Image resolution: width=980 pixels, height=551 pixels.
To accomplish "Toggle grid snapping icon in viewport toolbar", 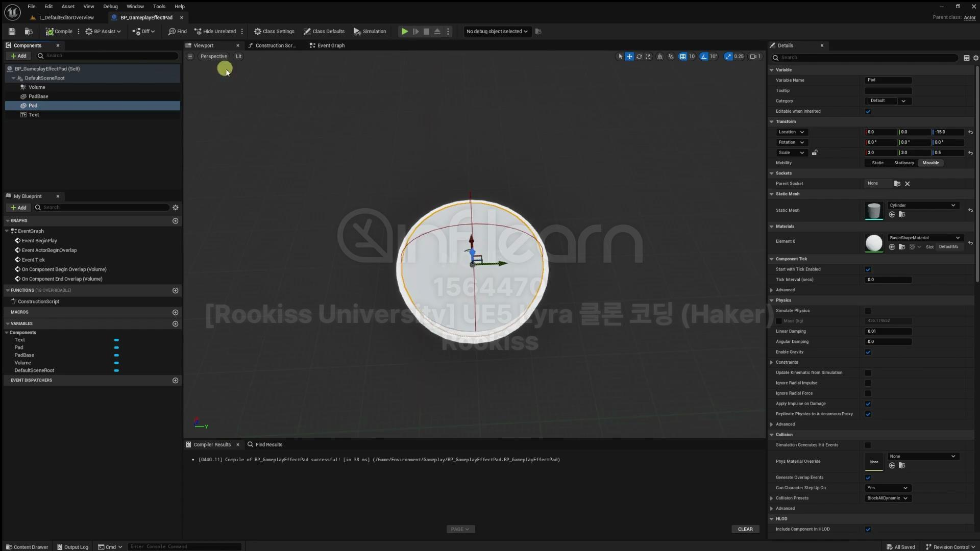I will click(682, 57).
